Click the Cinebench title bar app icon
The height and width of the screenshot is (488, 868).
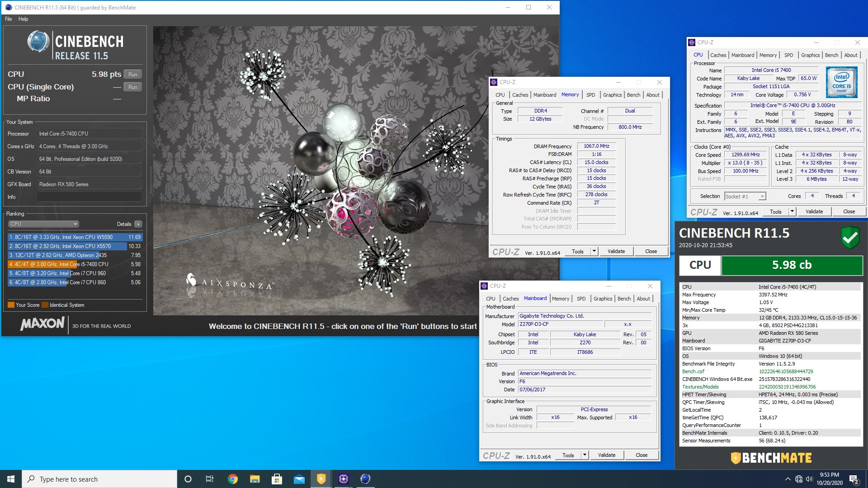9,7
